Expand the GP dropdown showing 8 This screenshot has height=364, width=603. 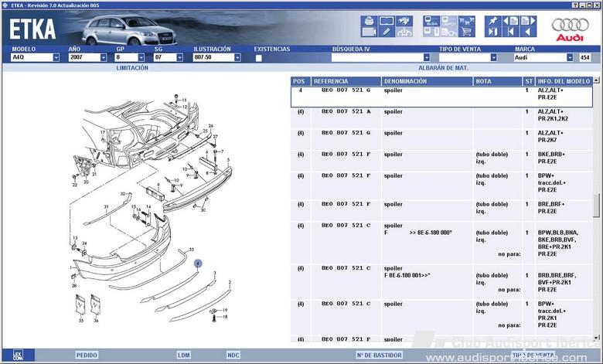click(141, 58)
